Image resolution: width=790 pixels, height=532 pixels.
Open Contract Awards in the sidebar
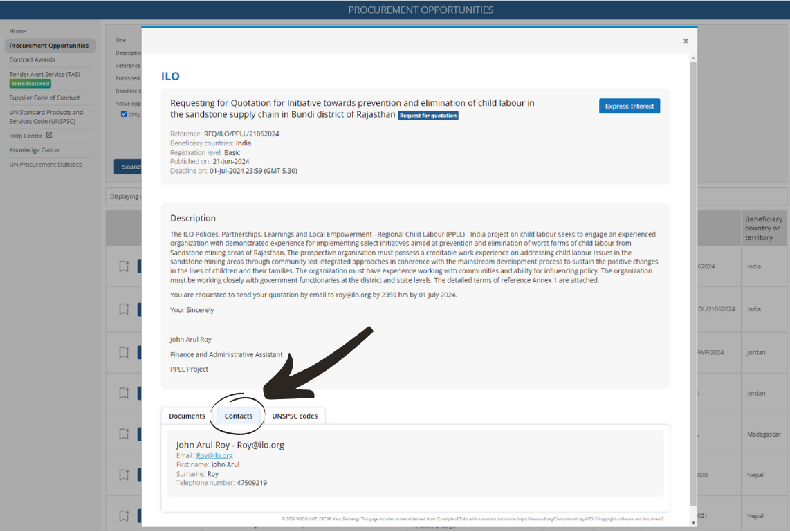coord(33,60)
